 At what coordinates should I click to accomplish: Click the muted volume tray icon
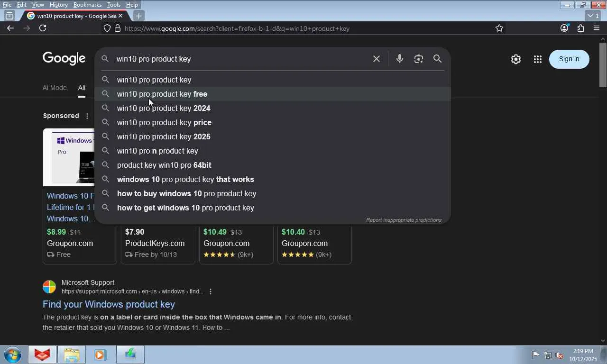(x=559, y=355)
